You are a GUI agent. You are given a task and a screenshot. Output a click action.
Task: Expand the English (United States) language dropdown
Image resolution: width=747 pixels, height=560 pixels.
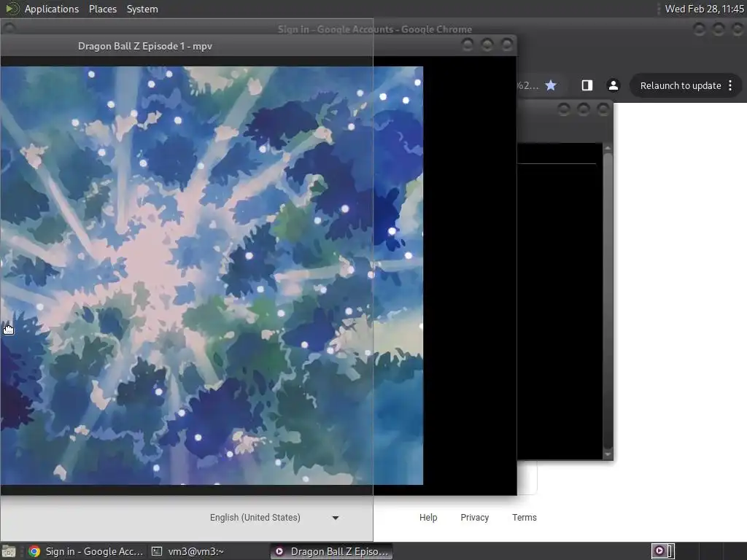click(x=274, y=518)
